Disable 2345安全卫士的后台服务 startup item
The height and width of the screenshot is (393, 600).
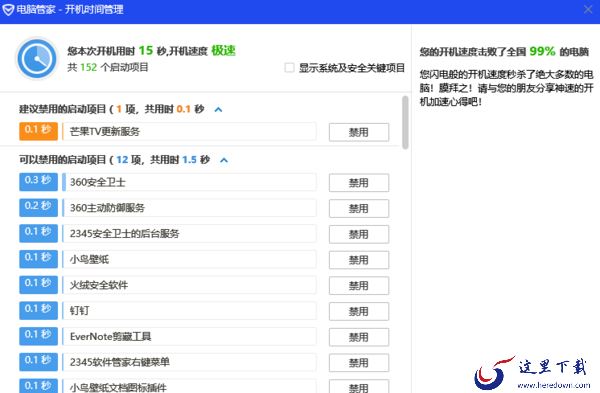tap(359, 234)
